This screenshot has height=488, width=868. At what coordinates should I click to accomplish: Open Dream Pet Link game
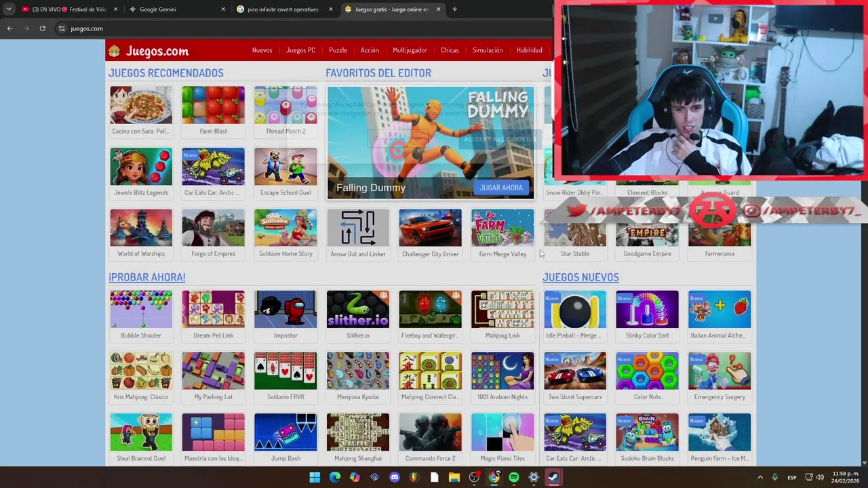point(213,315)
